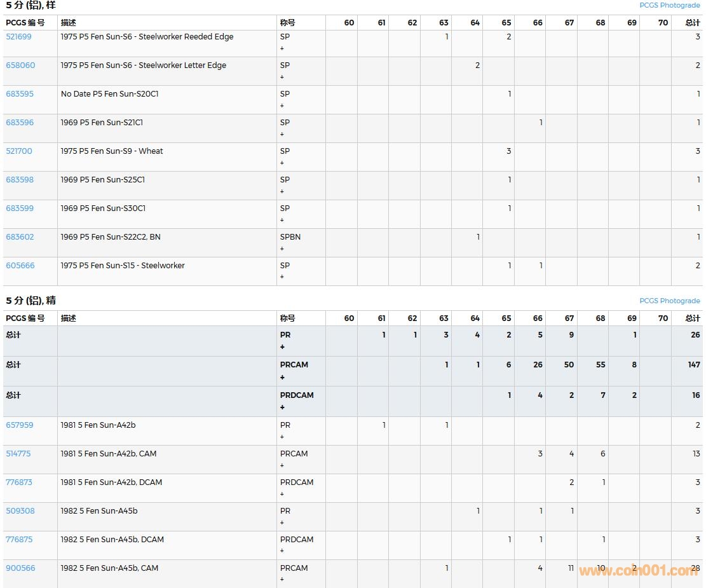This screenshot has height=588, width=706.
Task: Open PCGS Photograde link in the 精 section
Action: pos(669,301)
